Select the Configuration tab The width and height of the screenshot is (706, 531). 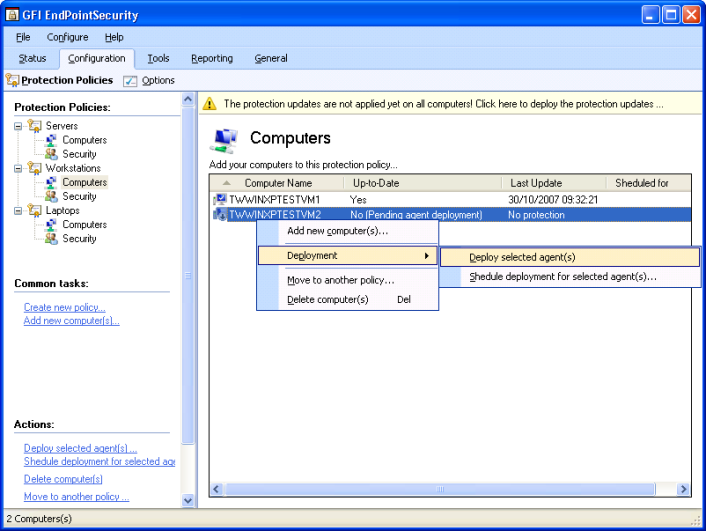click(97, 59)
